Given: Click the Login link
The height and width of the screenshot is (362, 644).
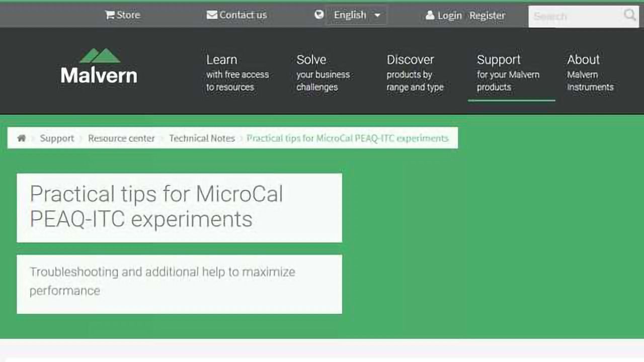Looking at the screenshot, I should click(449, 16).
